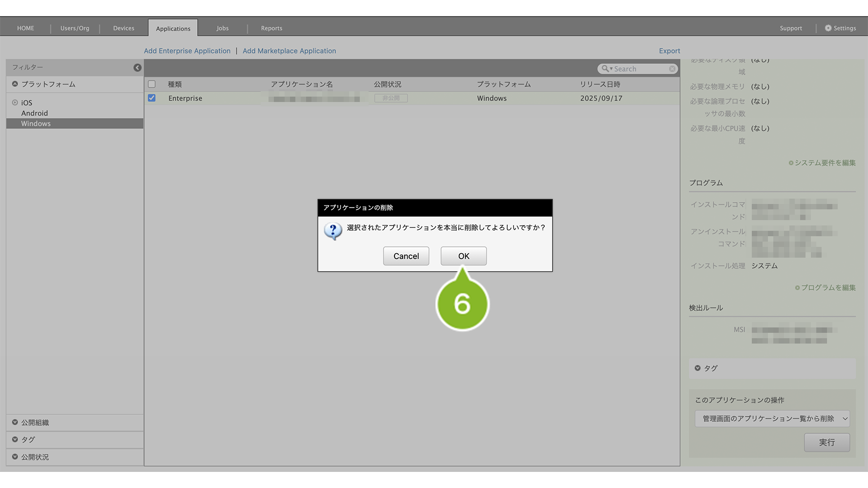Switch to the Devices tab

coord(124,28)
